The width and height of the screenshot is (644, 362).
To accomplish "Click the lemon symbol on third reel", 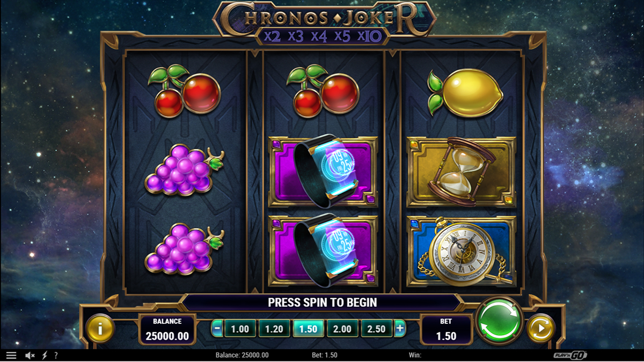I will click(465, 93).
